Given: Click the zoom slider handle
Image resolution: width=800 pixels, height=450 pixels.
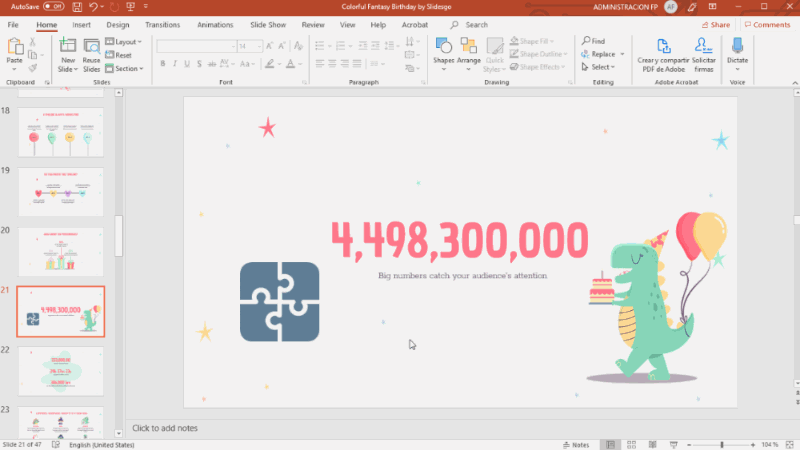Looking at the screenshot, I should [722, 444].
